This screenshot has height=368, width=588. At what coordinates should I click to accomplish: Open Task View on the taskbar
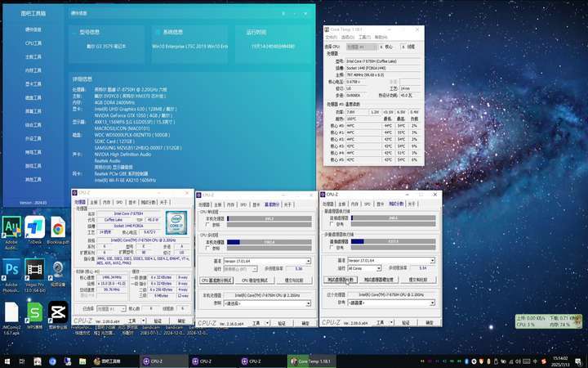[x=22, y=361]
